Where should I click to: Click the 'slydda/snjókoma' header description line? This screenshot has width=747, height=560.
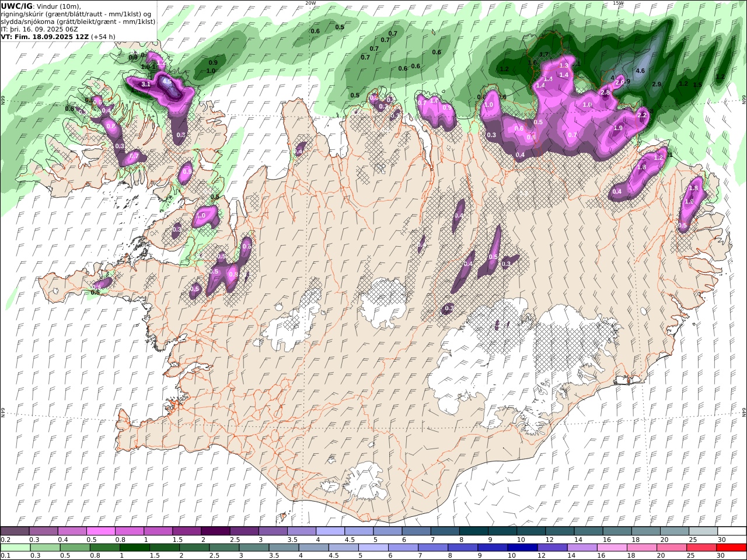point(78,21)
